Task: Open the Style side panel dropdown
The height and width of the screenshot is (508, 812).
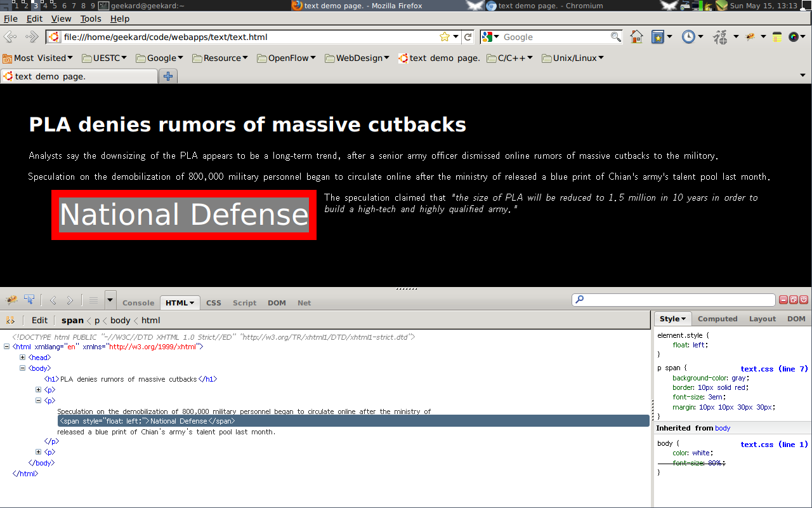Action: [x=672, y=319]
